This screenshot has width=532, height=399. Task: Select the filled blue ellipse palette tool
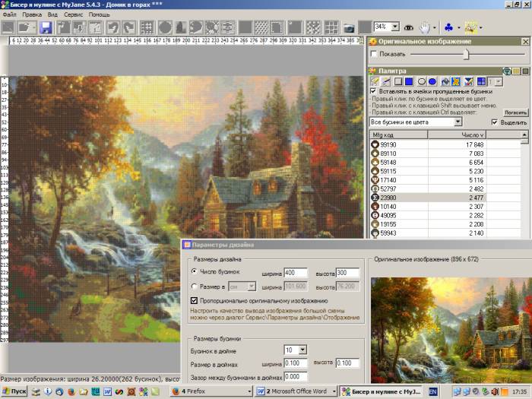pos(432,81)
